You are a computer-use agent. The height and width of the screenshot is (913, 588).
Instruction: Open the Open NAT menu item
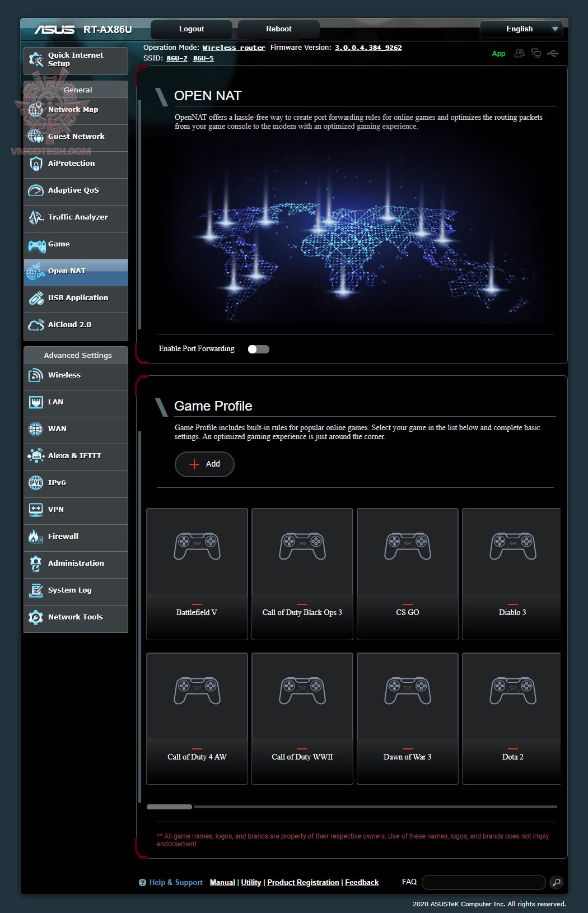pos(76,272)
